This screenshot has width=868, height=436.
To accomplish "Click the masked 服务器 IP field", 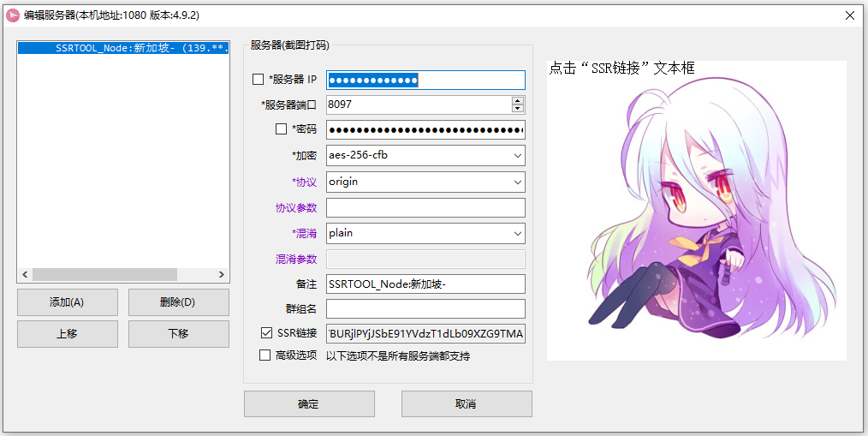I will coord(425,81).
